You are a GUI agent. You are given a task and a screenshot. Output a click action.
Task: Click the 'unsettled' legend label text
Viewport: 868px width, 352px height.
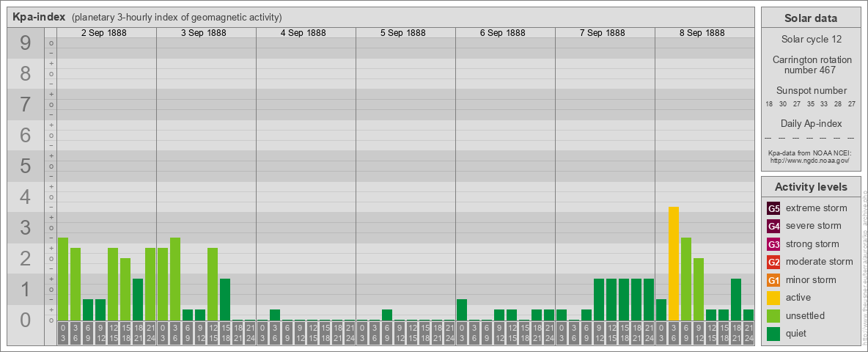point(806,316)
